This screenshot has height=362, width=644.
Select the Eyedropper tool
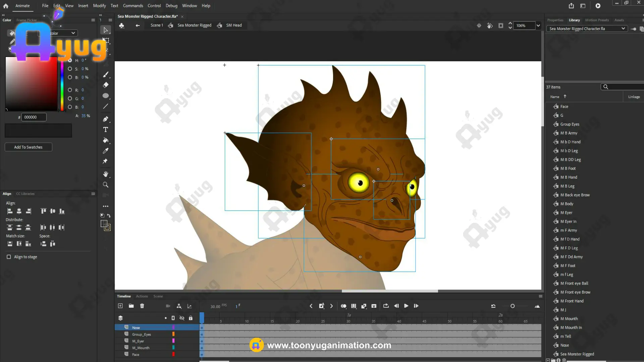105,151
